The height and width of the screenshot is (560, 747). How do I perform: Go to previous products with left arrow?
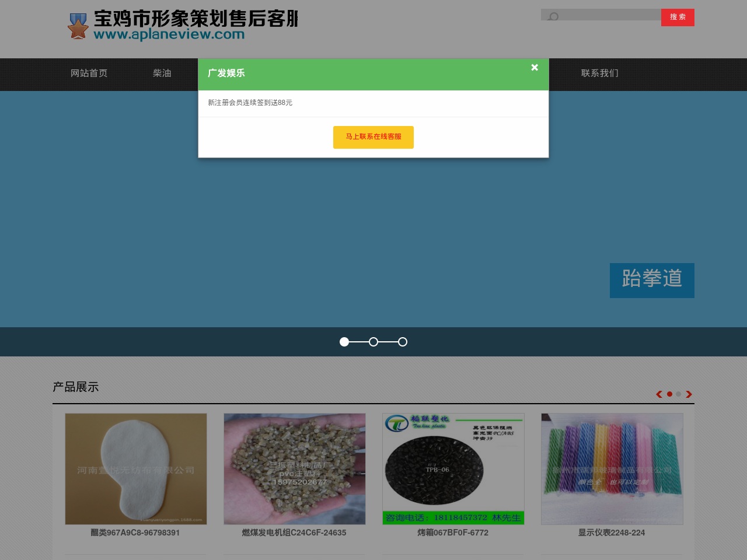click(659, 394)
